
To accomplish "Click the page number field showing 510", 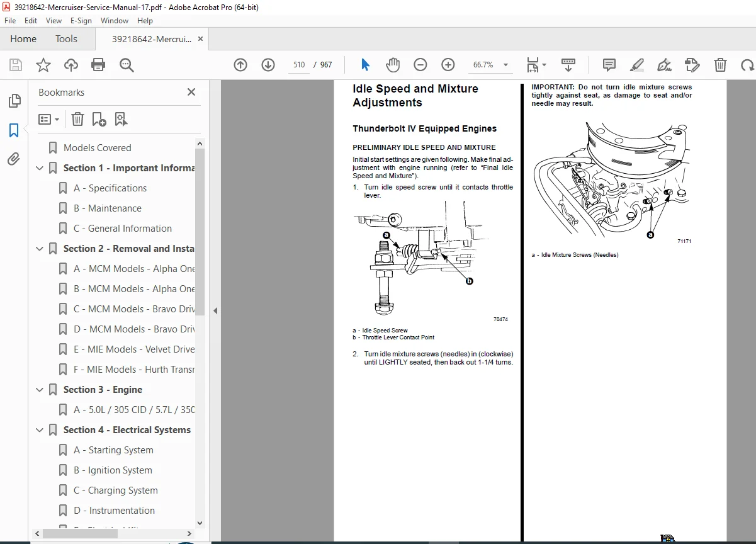I will [299, 65].
